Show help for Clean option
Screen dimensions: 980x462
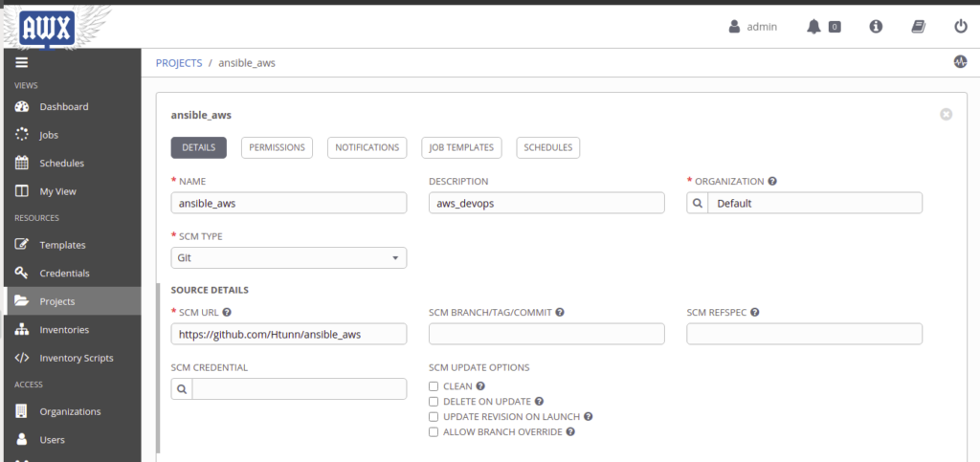click(x=480, y=386)
